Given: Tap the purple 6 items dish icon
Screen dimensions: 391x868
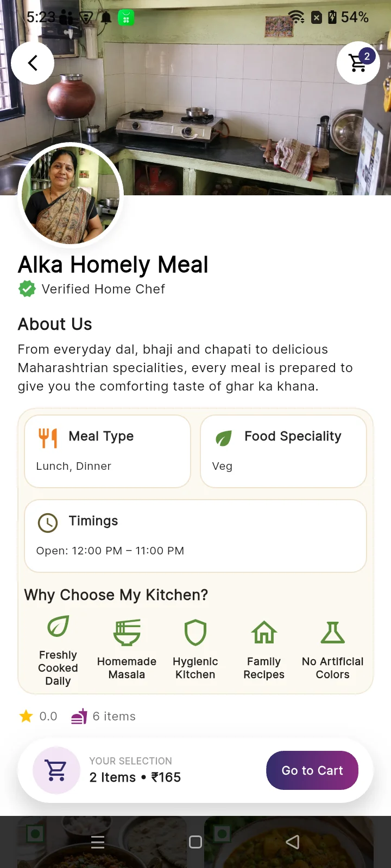Looking at the screenshot, I should [x=79, y=717].
